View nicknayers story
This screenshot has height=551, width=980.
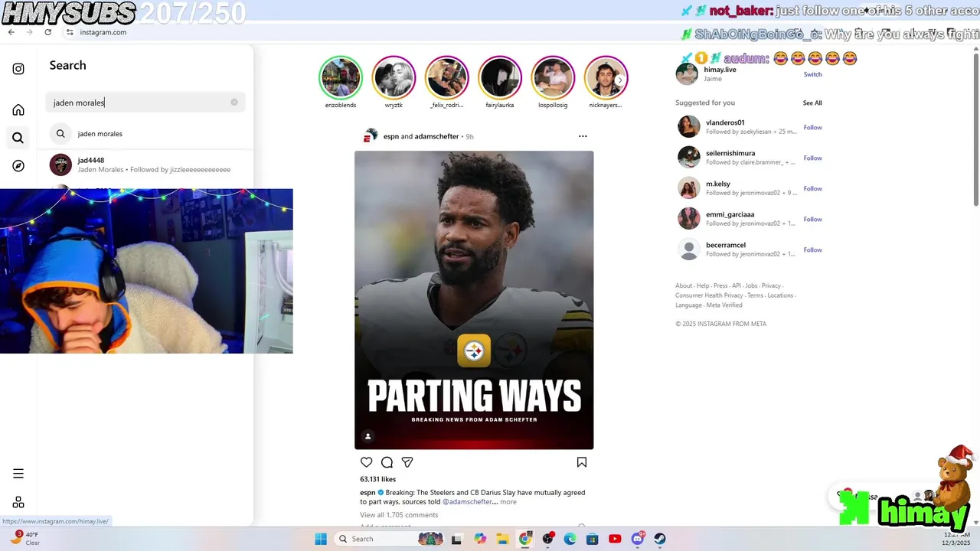(606, 77)
